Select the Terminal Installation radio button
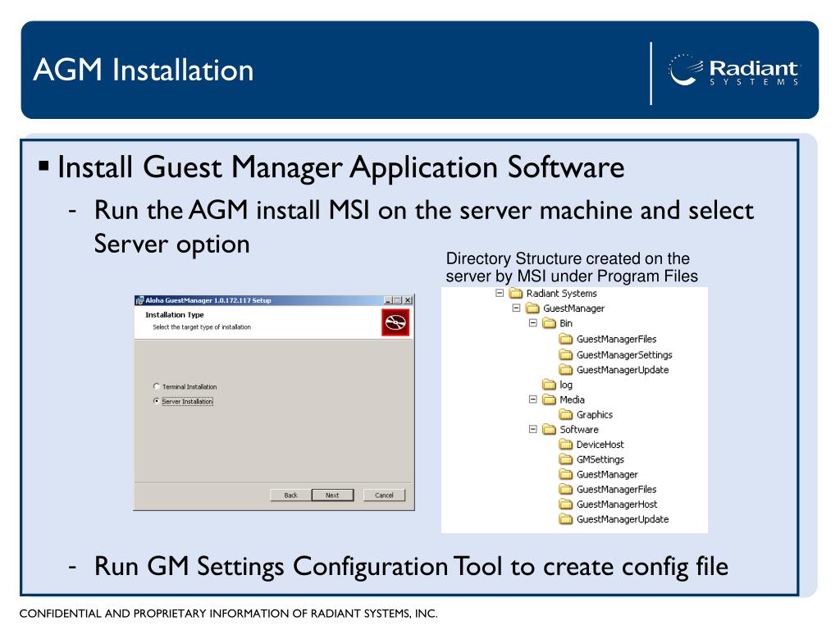This screenshot has width=840, height=630. point(157,386)
